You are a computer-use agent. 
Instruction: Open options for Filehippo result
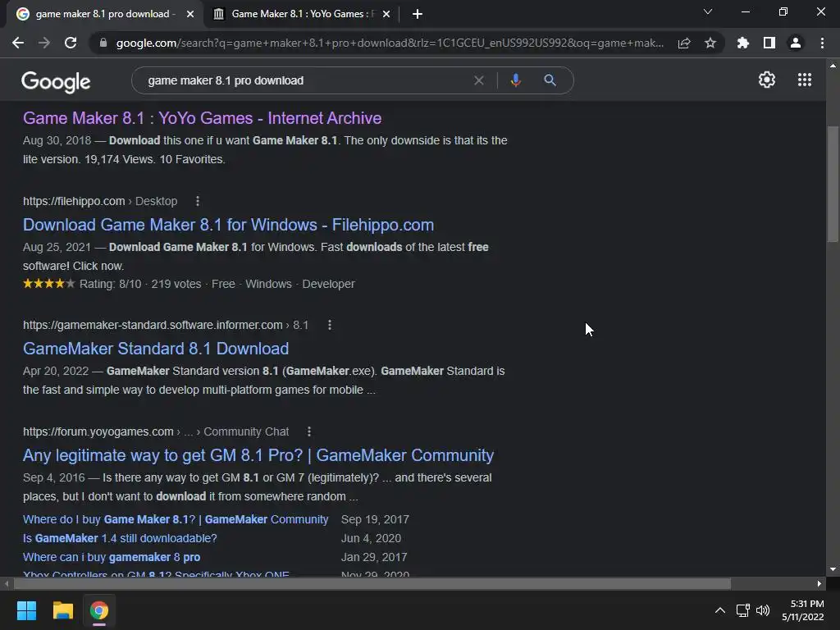pos(198,201)
